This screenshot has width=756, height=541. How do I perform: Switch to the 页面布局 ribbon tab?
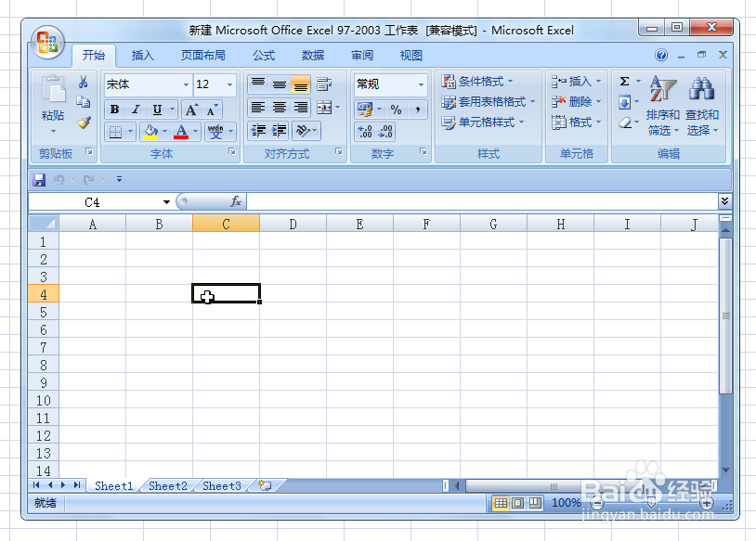tap(203, 56)
